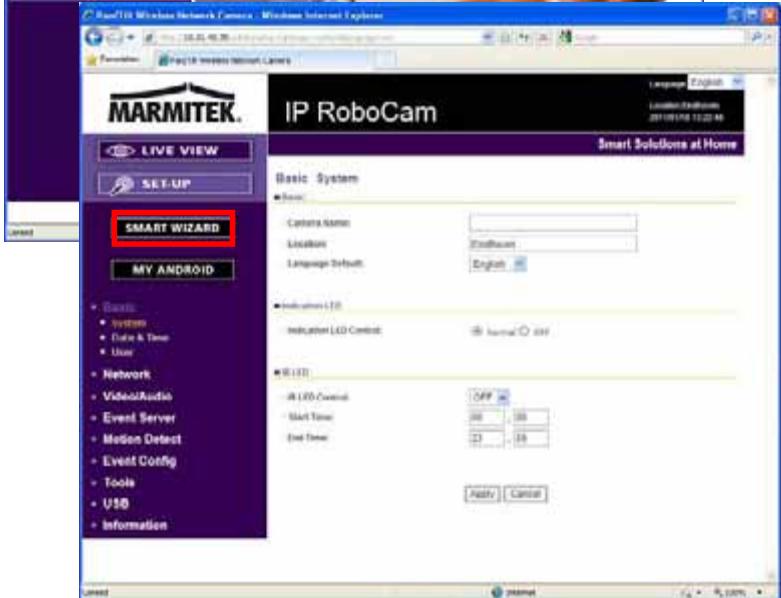Go back with the browser Back arrow
This screenshot has height=598, width=781.
[94, 37]
